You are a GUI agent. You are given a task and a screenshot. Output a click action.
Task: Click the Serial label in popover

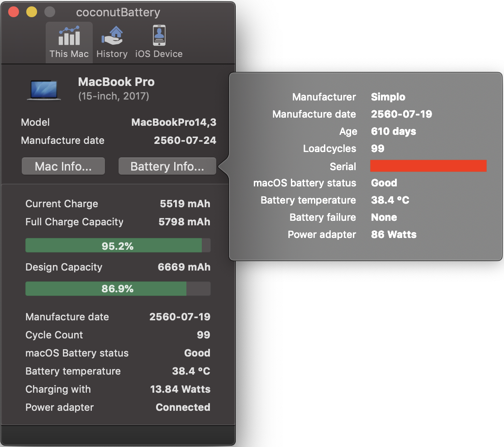pyautogui.click(x=343, y=166)
